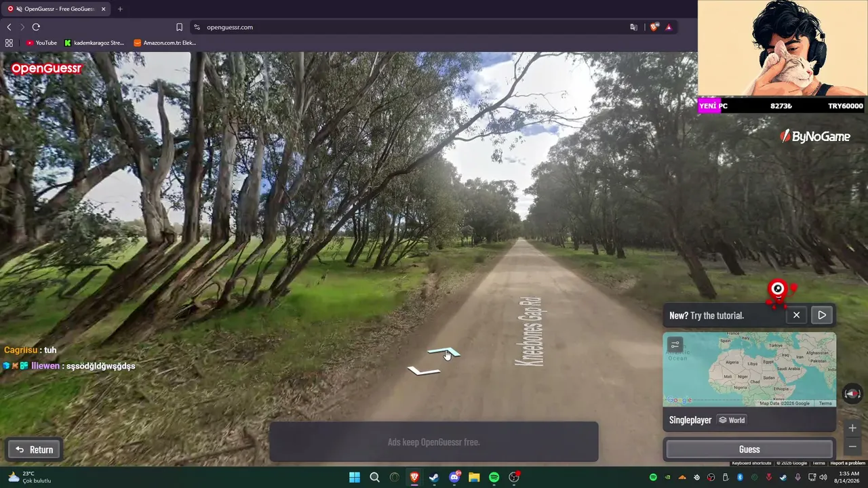Click Report a problem link

pos(848,463)
